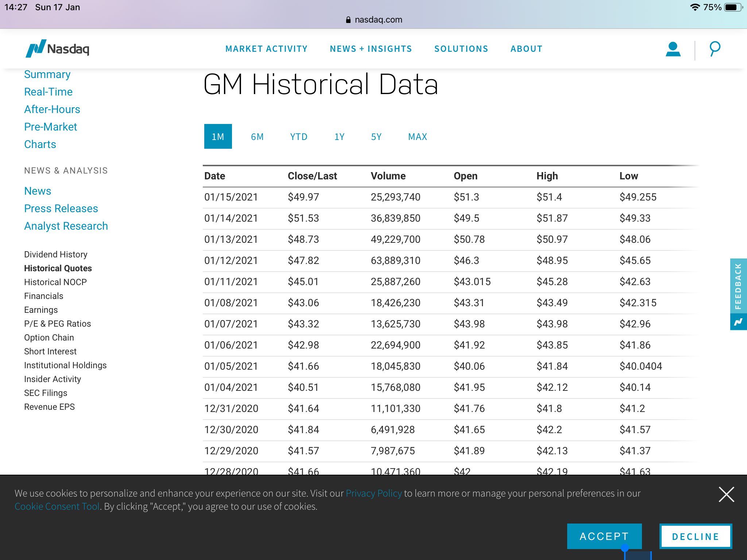This screenshot has height=560, width=747.
Task: Select the MAX time range tab
Action: (418, 137)
